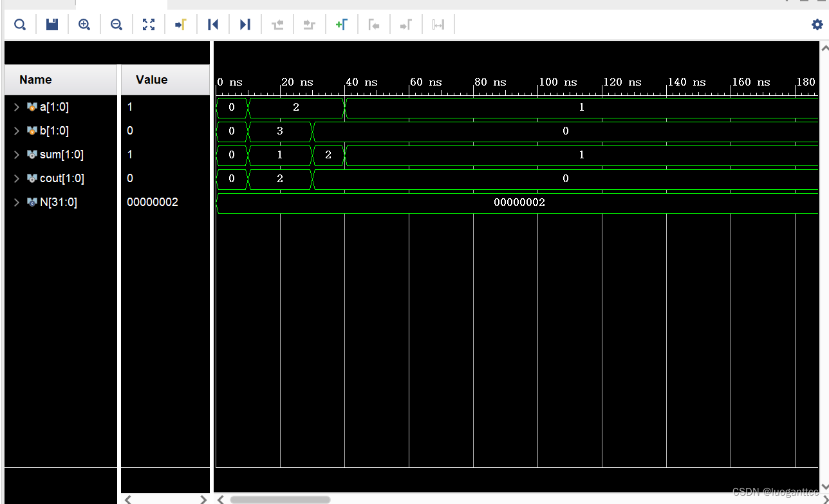
Task: Jump to the last simulation time
Action: [245, 24]
